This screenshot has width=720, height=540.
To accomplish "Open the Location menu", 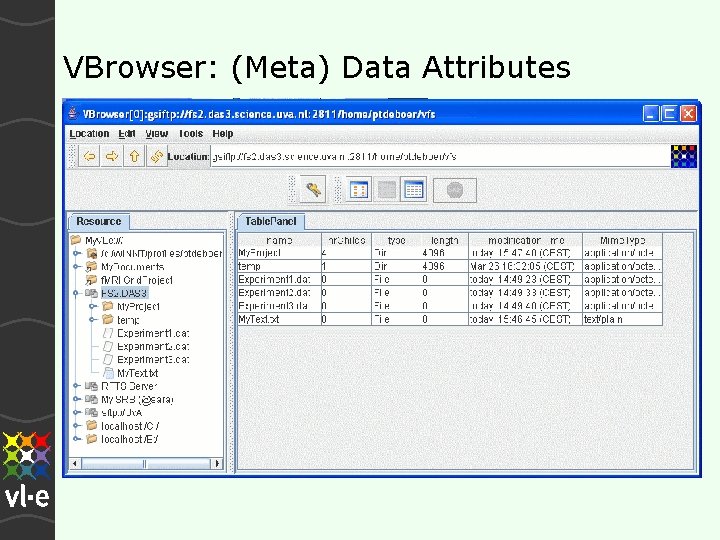I will [x=89, y=134].
